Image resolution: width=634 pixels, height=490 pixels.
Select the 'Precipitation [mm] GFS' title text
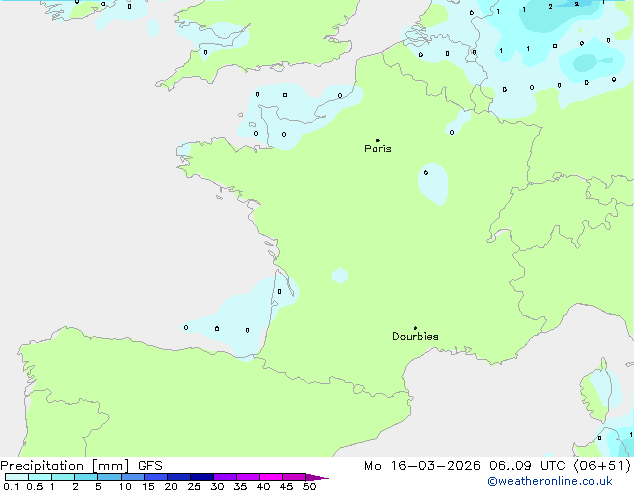[x=81, y=466]
